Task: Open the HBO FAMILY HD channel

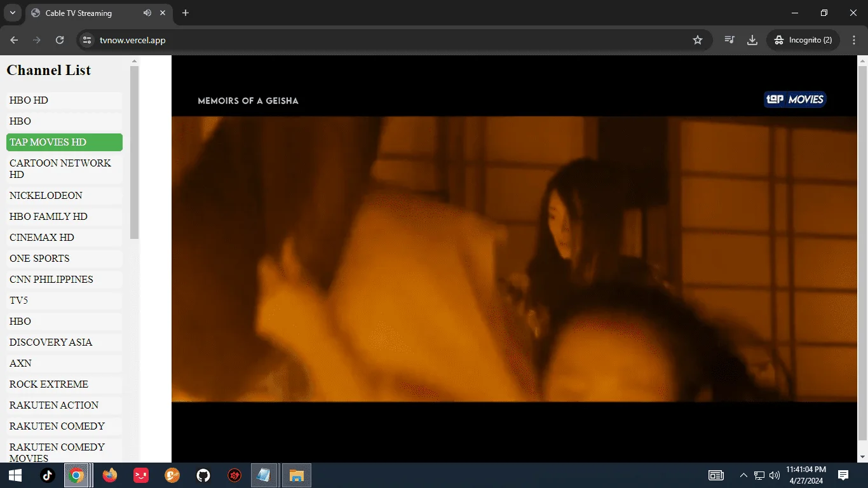Action: (x=64, y=217)
